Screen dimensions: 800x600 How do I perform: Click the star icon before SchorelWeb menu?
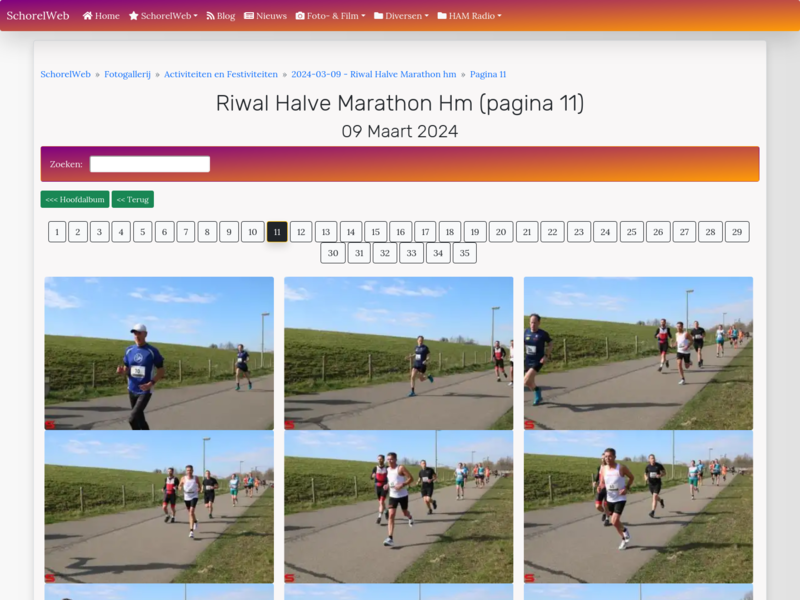(x=134, y=16)
